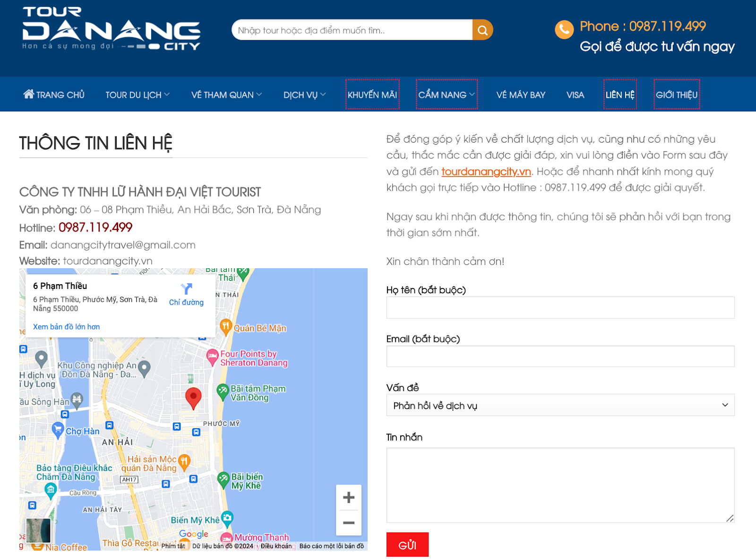Open the Tour Danang City logo
Screen dimensions: 756x560
click(x=112, y=29)
